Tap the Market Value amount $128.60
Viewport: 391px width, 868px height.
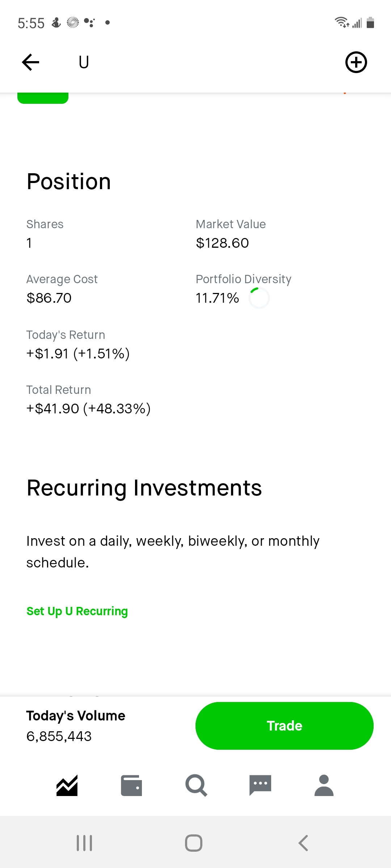pyautogui.click(x=222, y=243)
